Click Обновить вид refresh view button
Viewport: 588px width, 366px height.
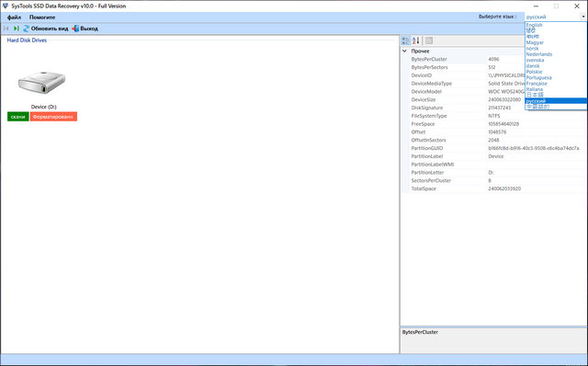tap(46, 29)
